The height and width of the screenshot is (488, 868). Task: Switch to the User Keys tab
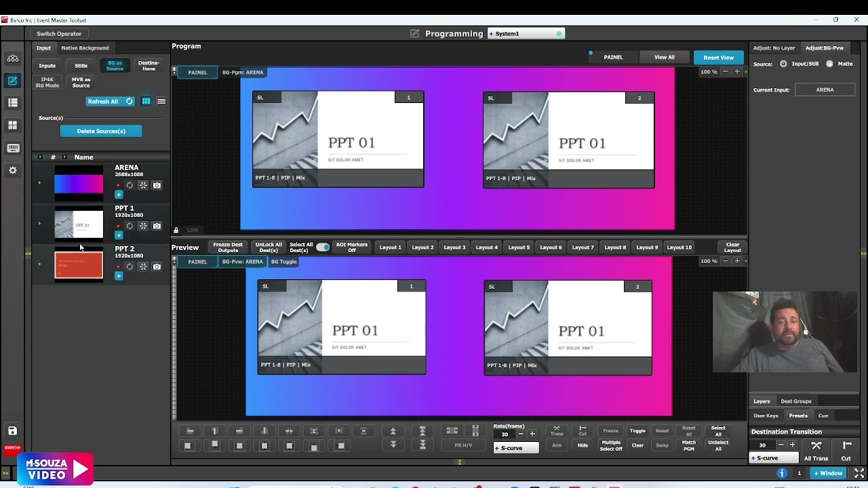pos(766,415)
